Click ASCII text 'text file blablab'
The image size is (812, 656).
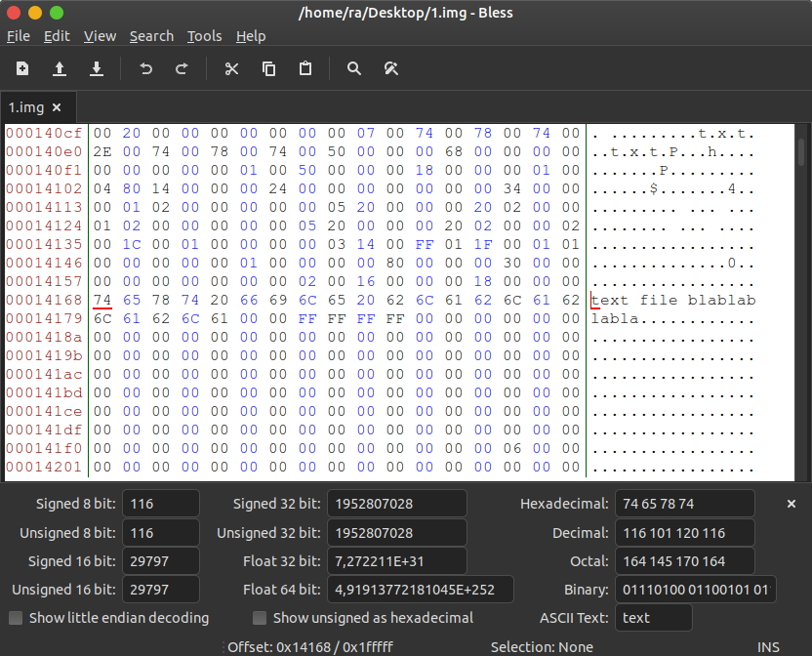673,300
